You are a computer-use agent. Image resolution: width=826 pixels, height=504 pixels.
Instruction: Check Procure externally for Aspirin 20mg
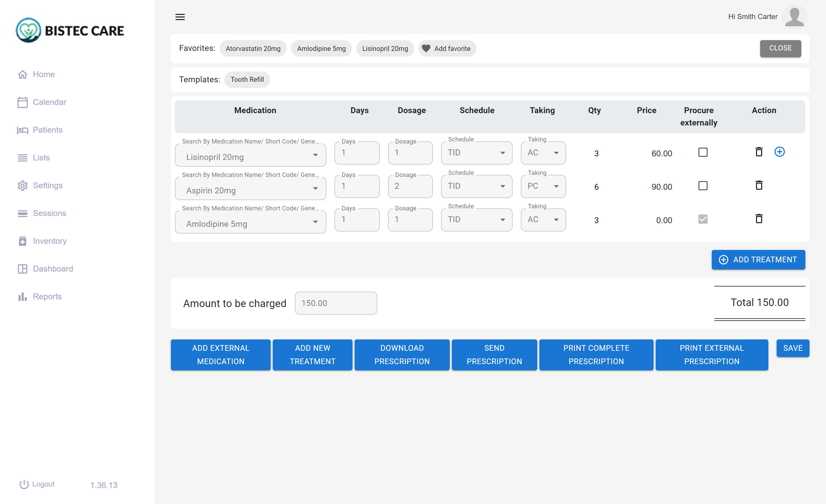(x=703, y=186)
